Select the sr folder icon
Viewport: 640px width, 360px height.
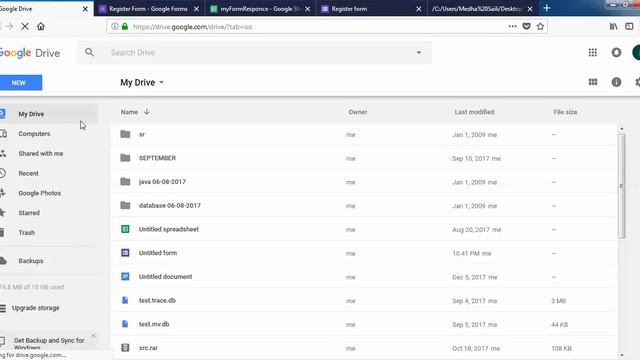click(x=125, y=134)
